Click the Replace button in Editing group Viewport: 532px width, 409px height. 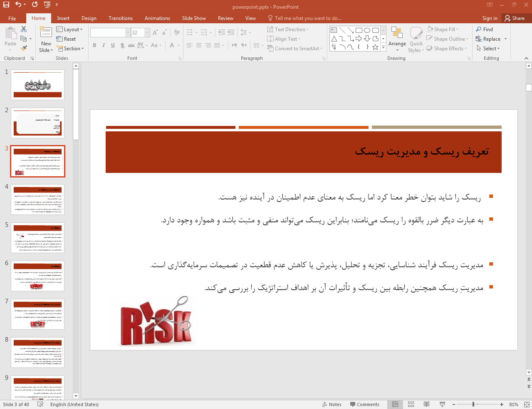491,39
